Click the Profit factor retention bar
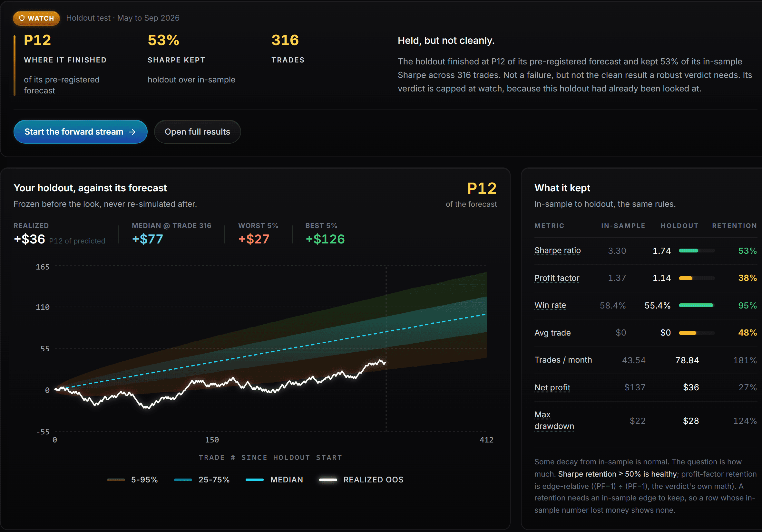This screenshot has height=532, width=762. pyautogui.click(x=696, y=278)
